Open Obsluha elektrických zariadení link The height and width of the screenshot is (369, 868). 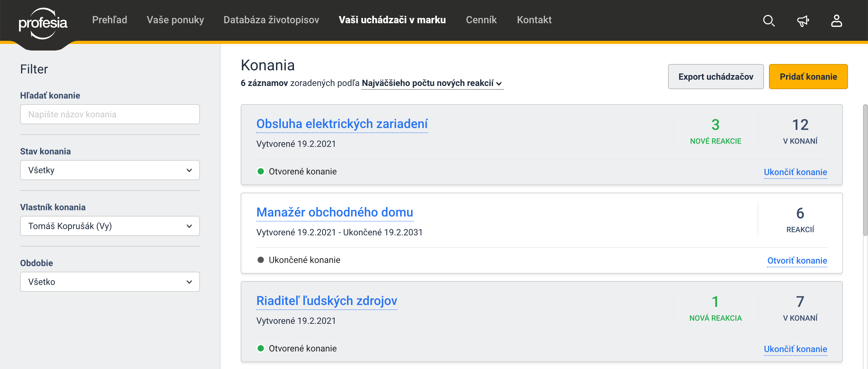[x=342, y=124]
